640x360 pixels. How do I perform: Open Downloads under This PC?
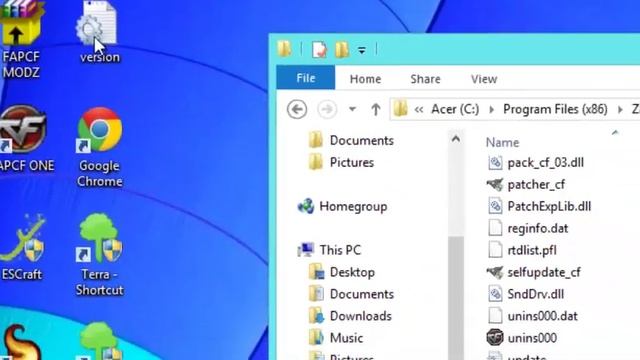tap(360, 316)
